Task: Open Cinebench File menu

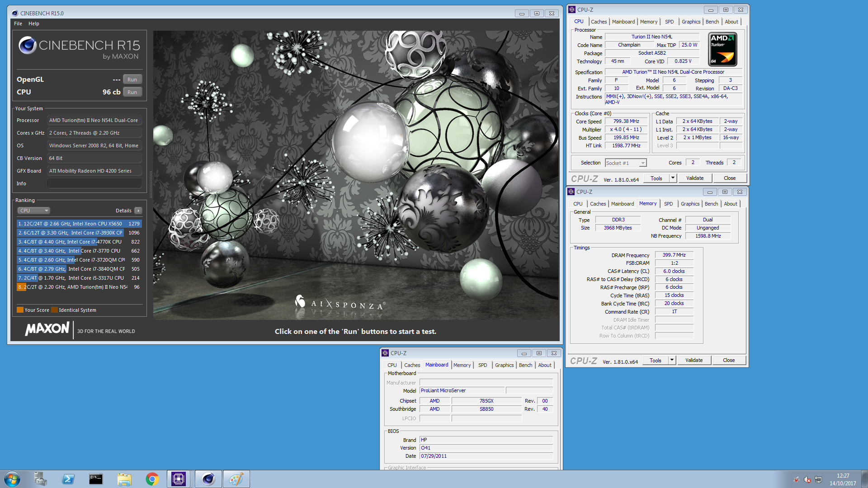Action: pos(18,23)
